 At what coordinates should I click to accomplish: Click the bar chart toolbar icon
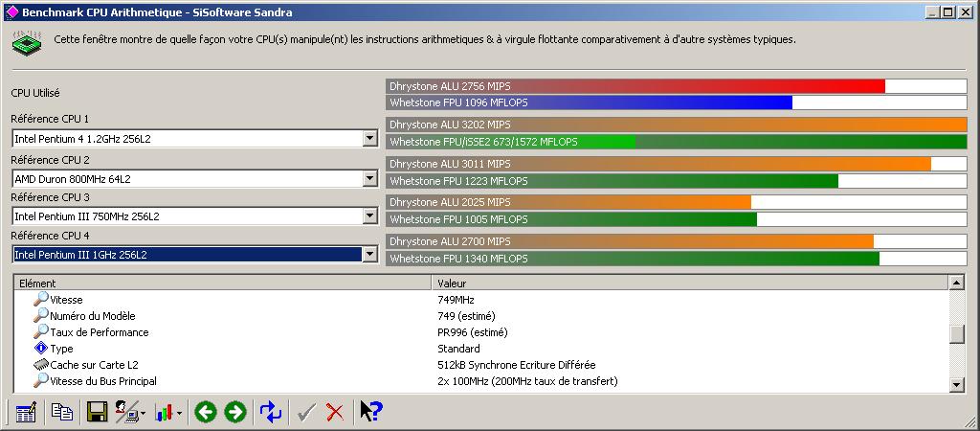pos(164,412)
